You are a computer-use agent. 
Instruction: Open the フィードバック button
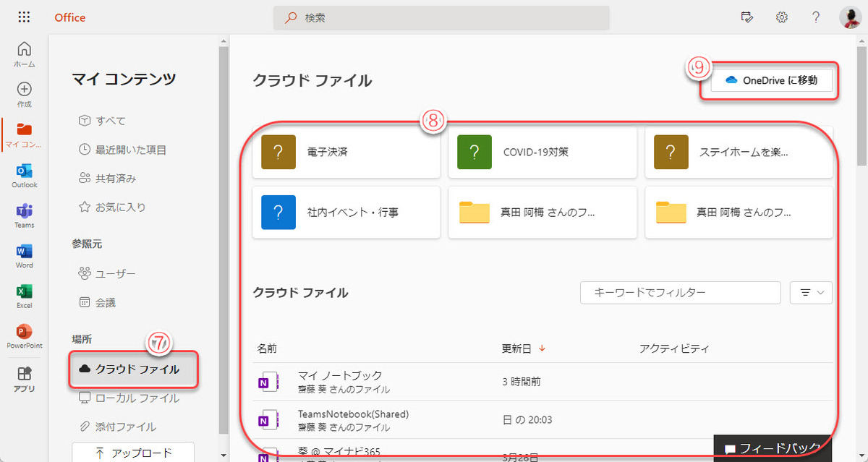point(772,447)
